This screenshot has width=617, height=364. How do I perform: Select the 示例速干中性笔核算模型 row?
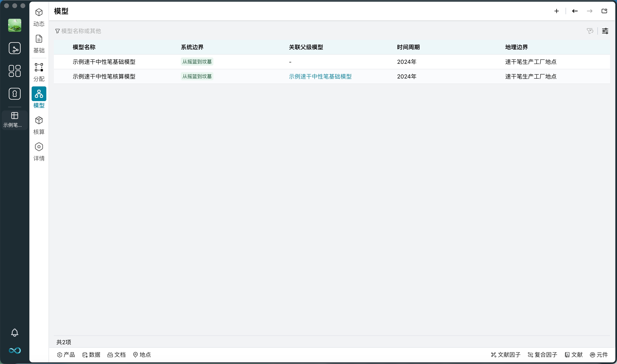click(104, 76)
